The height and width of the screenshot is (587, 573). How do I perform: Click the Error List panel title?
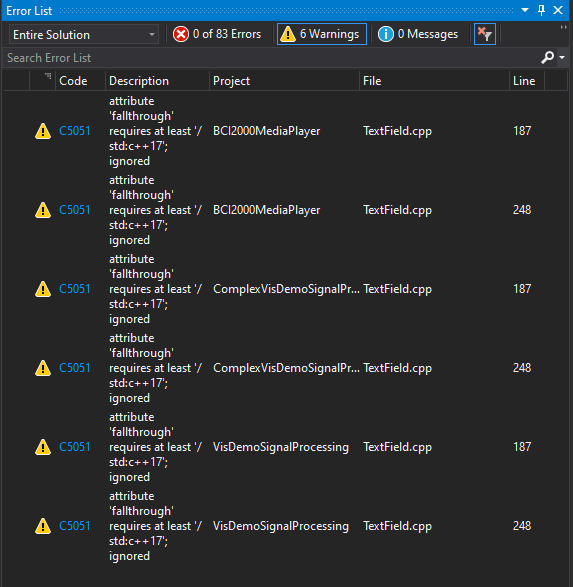tap(29, 11)
